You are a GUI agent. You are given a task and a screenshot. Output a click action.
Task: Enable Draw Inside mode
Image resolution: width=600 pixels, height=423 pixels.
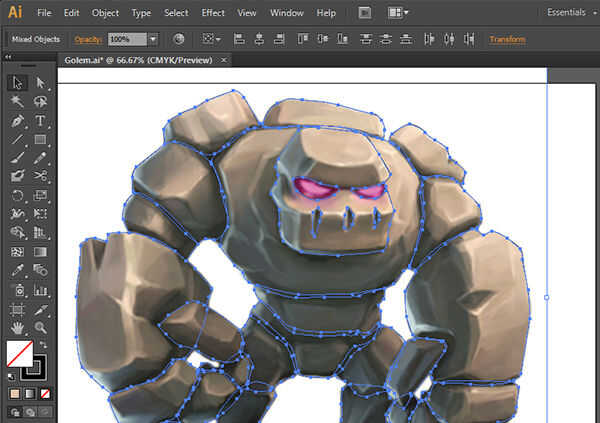(x=45, y=412)
